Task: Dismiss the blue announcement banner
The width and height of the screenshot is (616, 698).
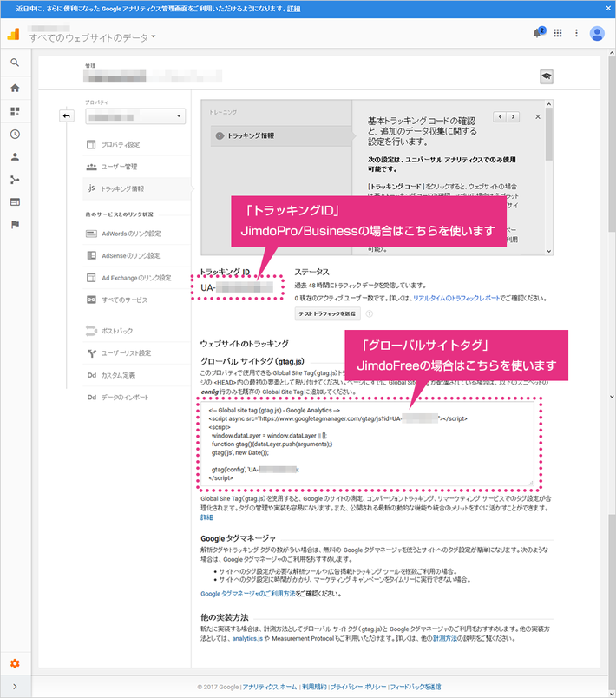Action: pyautogui.click(x=608, y=9)
